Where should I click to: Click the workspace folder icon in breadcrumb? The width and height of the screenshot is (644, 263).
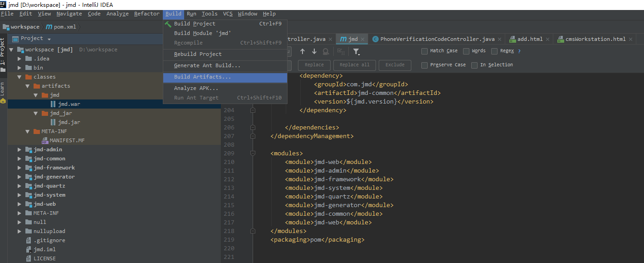point(6,27)
